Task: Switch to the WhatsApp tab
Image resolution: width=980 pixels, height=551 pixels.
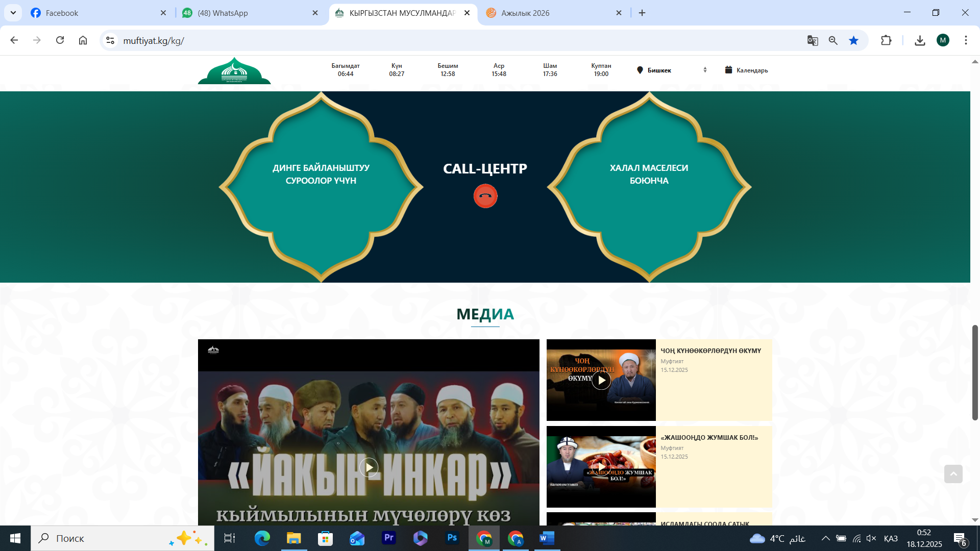Action: pos(223,13)
